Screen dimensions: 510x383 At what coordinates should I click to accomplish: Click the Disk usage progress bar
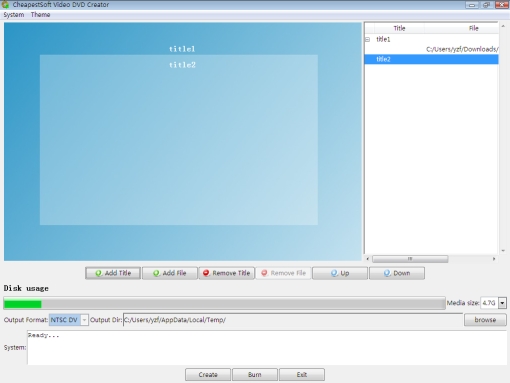point(224,304)
